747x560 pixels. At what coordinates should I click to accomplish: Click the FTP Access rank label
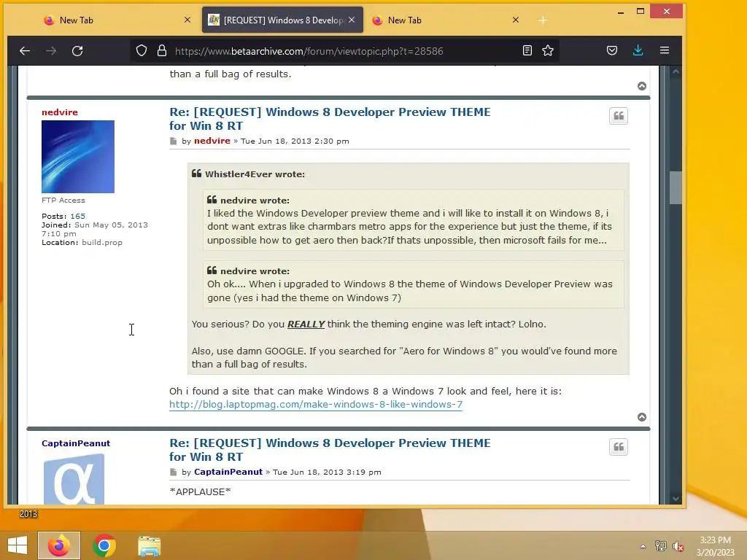[63, 201]
